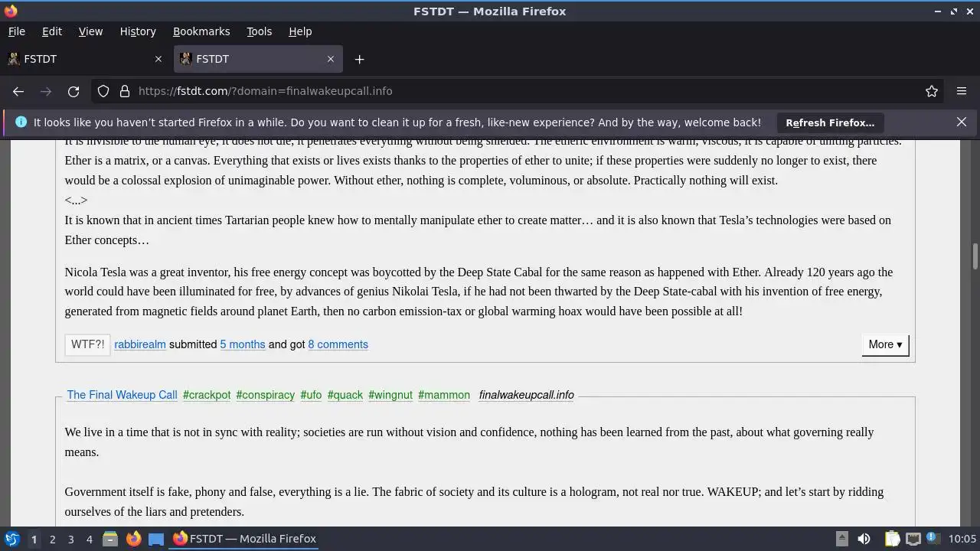Bookmark this page with the star icon
Image resolution: width=980 pixels, height=551 pixels.
932,91
